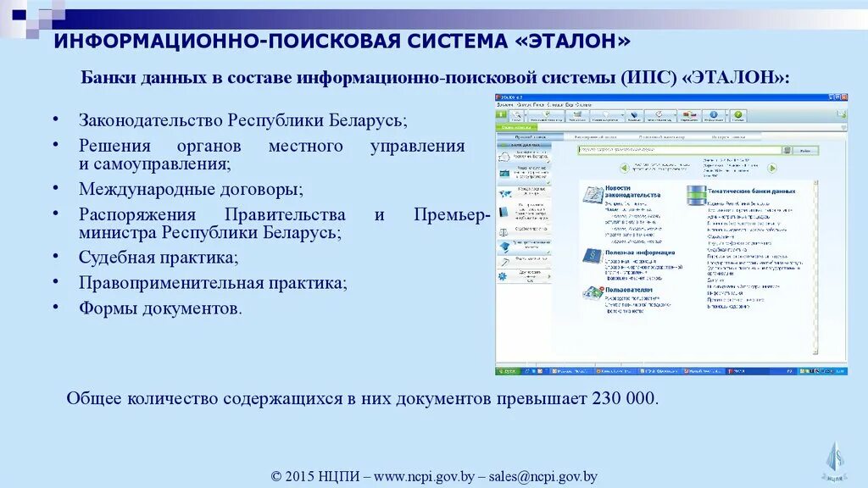The height and width of the screenshot is (488, 868).
Task: Click the colorful books toolbar button
Action: 689,114
